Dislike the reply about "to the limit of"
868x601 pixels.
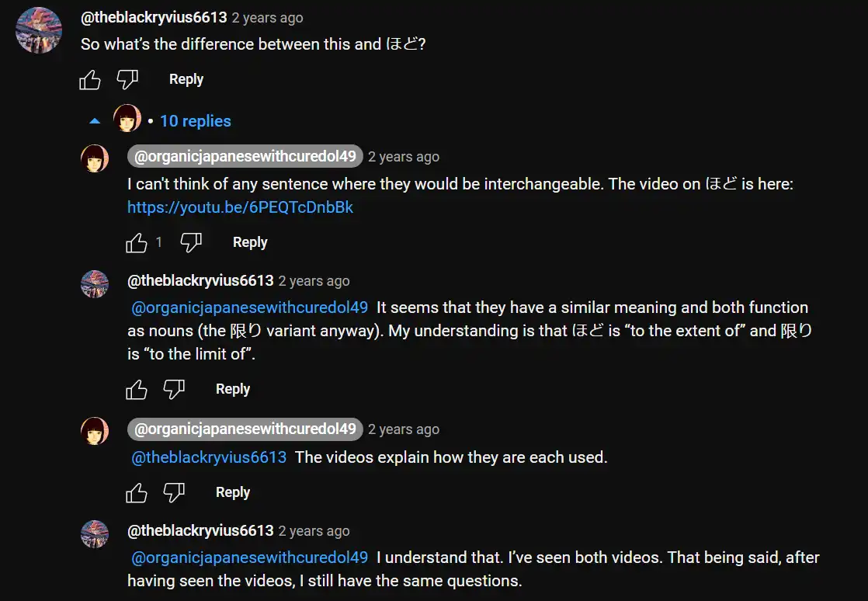click(x=174, y=389)
